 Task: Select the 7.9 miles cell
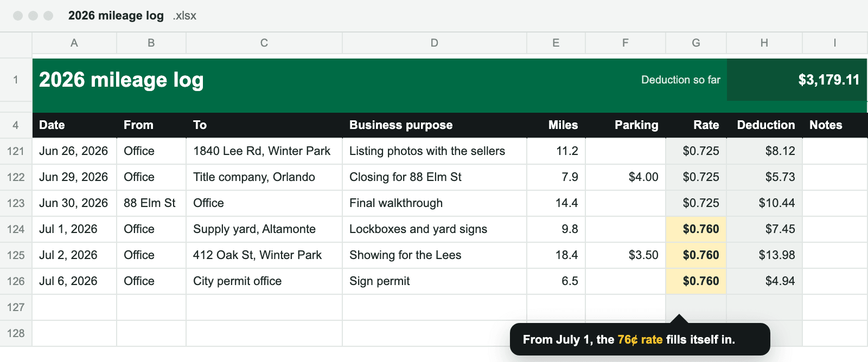pos(556,177)
